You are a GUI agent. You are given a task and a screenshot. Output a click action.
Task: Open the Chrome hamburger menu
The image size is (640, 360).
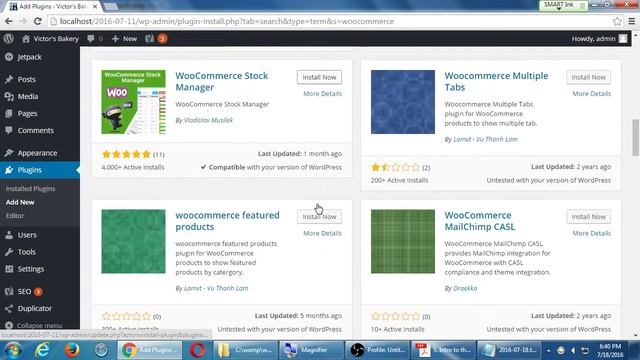point(631,21)
